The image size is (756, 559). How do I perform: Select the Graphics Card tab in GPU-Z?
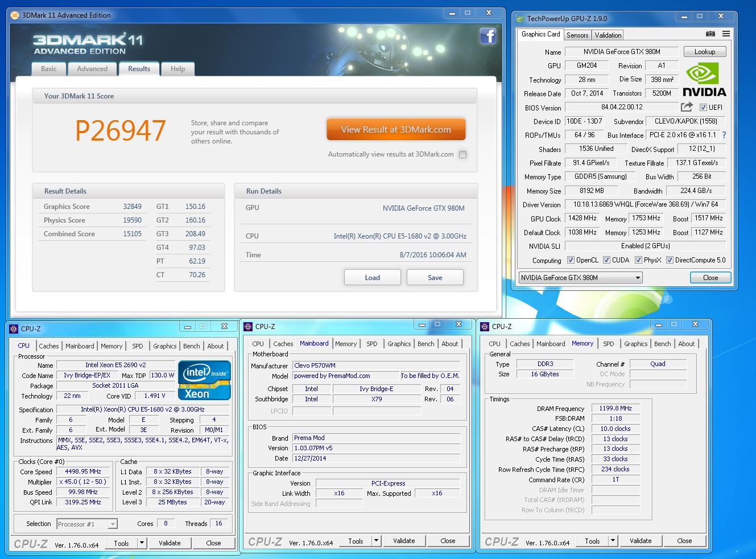tap(541, 34)
